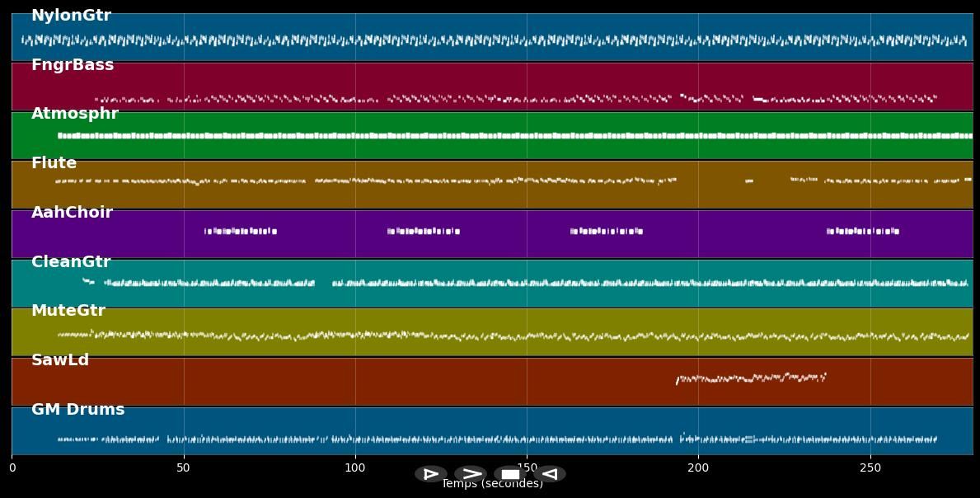Click the GM Drums track name
Viewport: 980px width, 498px height.
coord(78,410)
